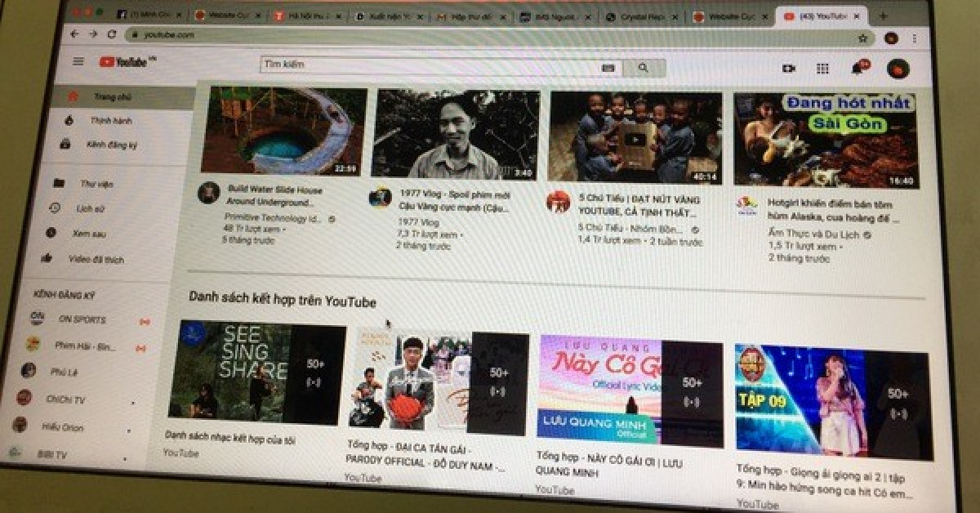Click the Danh sách kết hợp trên YouTube heading
This screenshot has width=980, height=513.
click(x=283, y=299)
